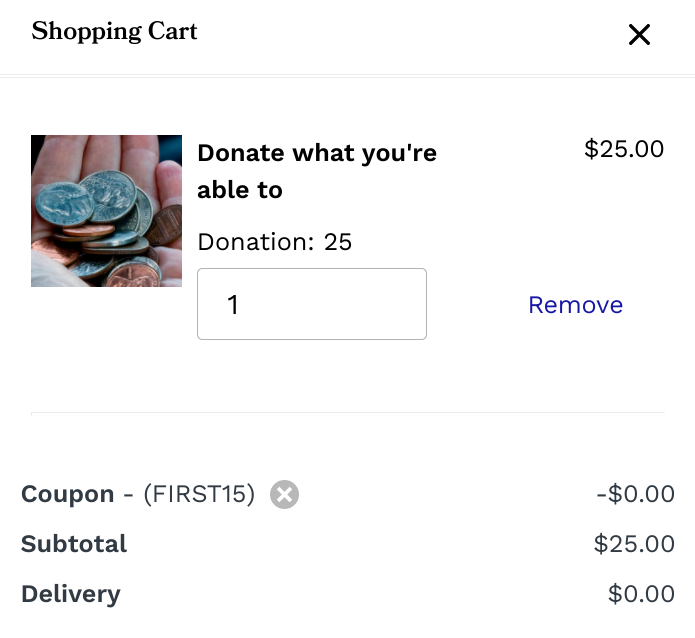Click the Shopping Cart heading
Screen dimensions: 695x638
point(115,32)
